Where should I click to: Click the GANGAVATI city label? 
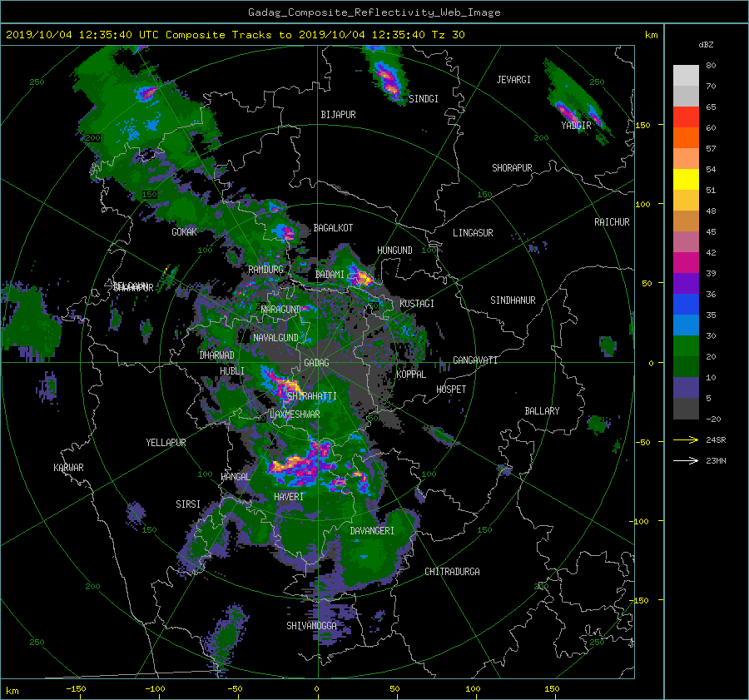tap(475, 360)
